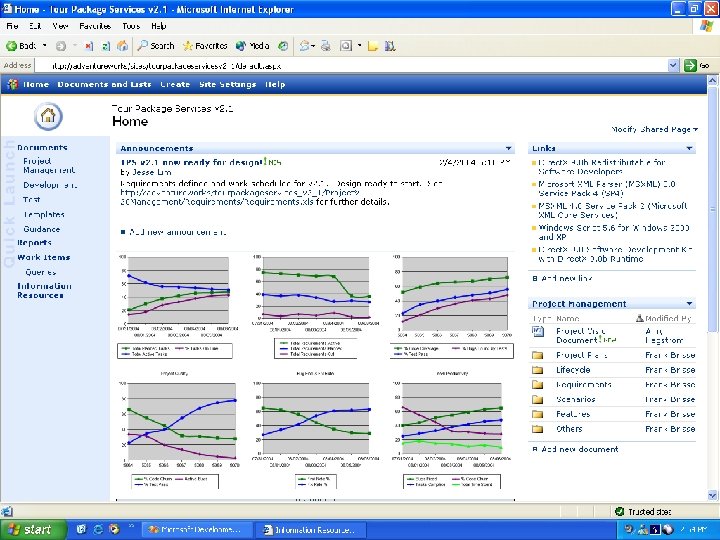Viewport: 720px width, 540px height.
Task: Open Guidance in the Quick Launch
Action: point(42,229)
